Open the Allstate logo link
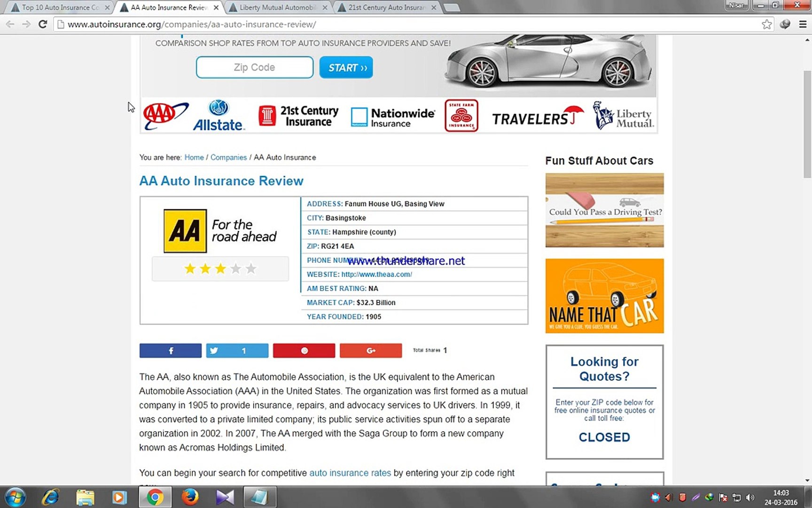 (218, 116)
